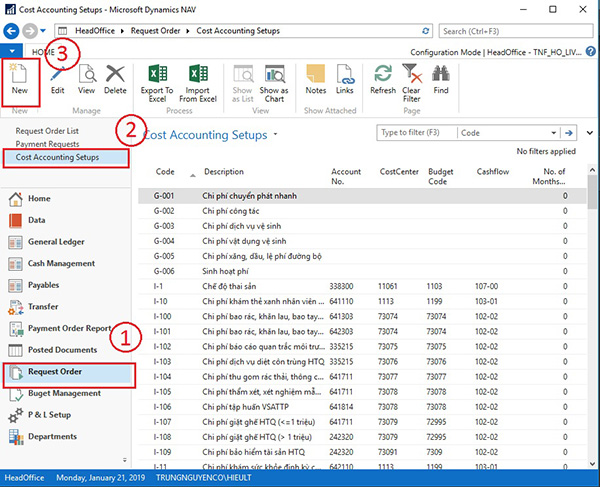Refresh address bar using reload icon

pos(426,31)
